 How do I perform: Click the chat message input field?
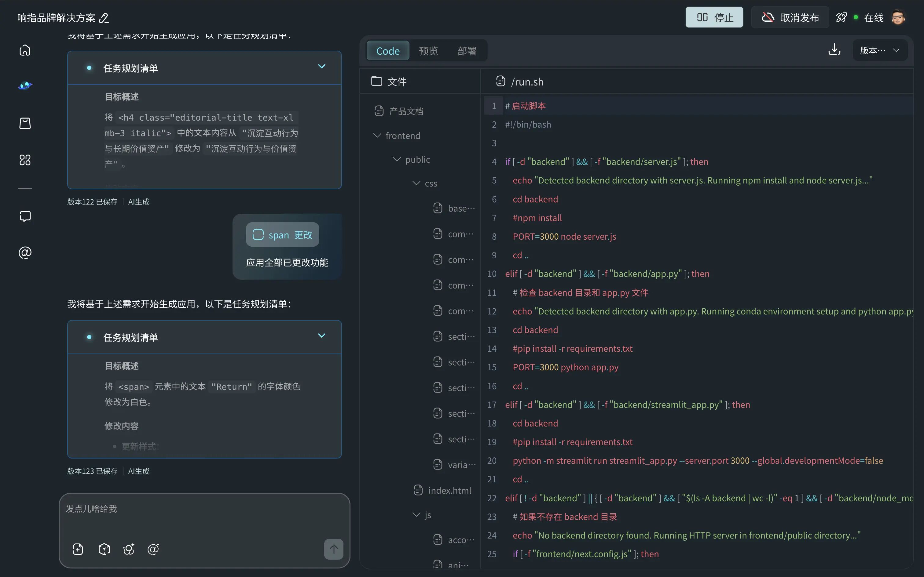tap(204, 515)
